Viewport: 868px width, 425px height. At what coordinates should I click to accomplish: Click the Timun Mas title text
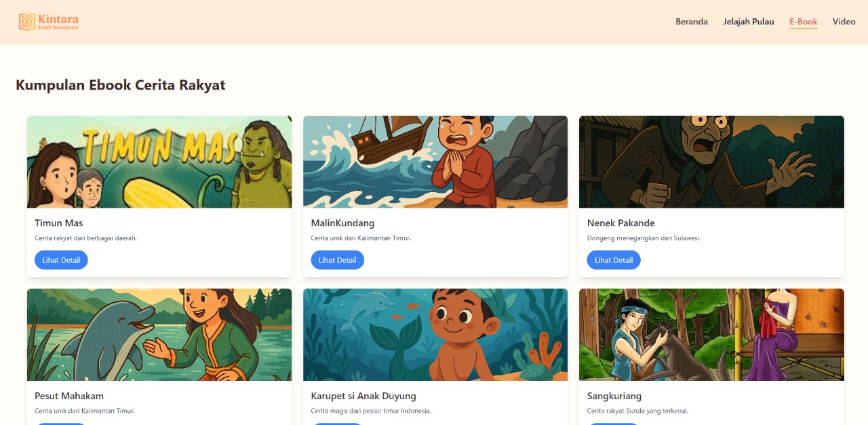point(59,223)
